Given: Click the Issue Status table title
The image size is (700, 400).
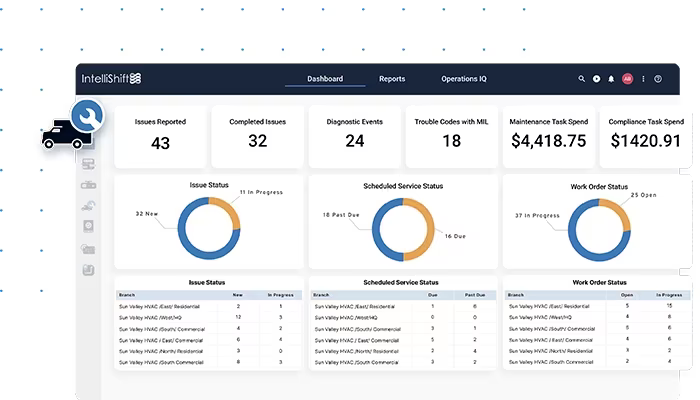Looking at the screenshot, I should [207, 283].
